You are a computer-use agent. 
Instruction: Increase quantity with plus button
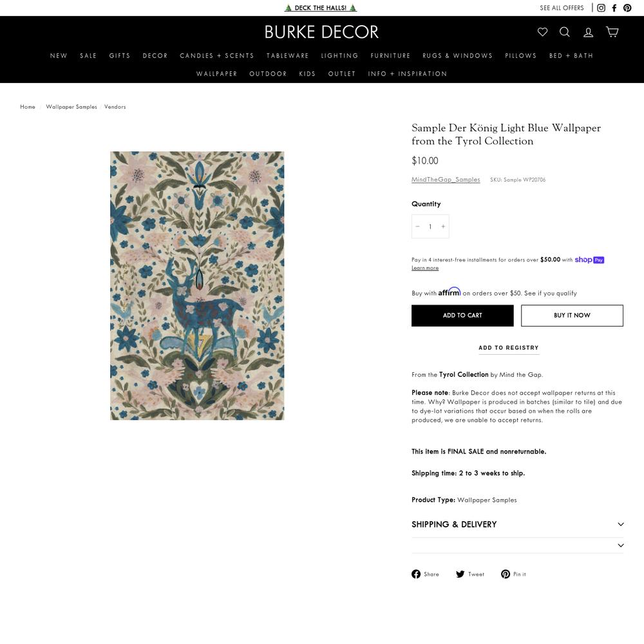coord(443,226)
